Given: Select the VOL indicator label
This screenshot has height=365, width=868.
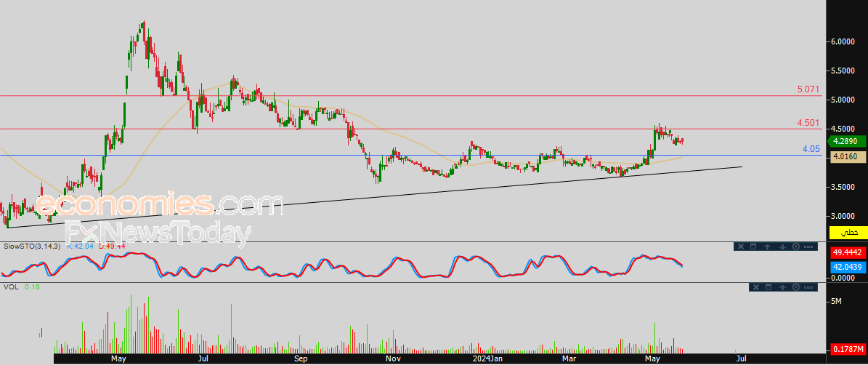Looking at the screenshot, I should tap(10, 287).
